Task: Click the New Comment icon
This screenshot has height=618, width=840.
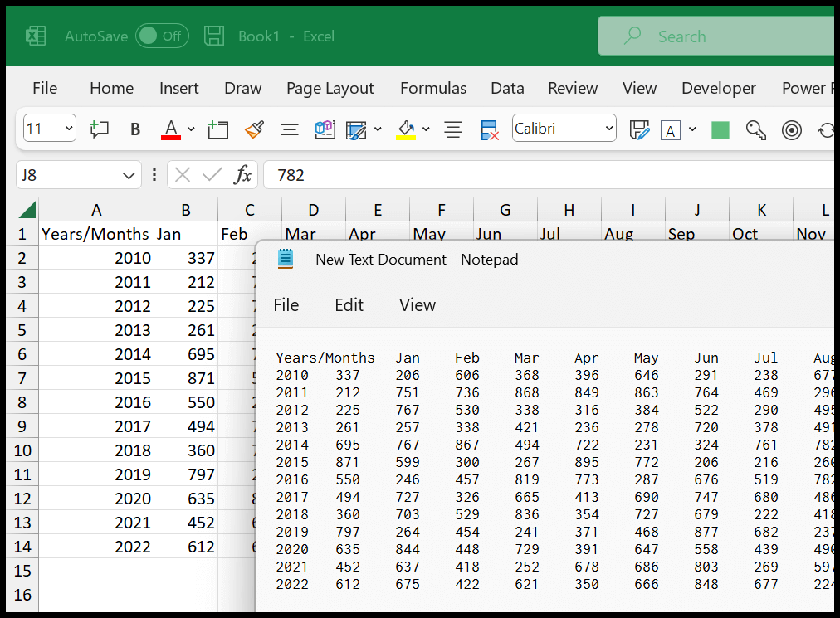Action: (x=99, y=129)
